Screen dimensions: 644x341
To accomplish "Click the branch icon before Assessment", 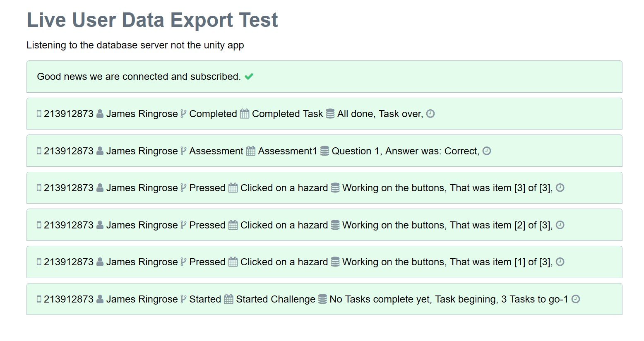I will (x=183, y=151).
